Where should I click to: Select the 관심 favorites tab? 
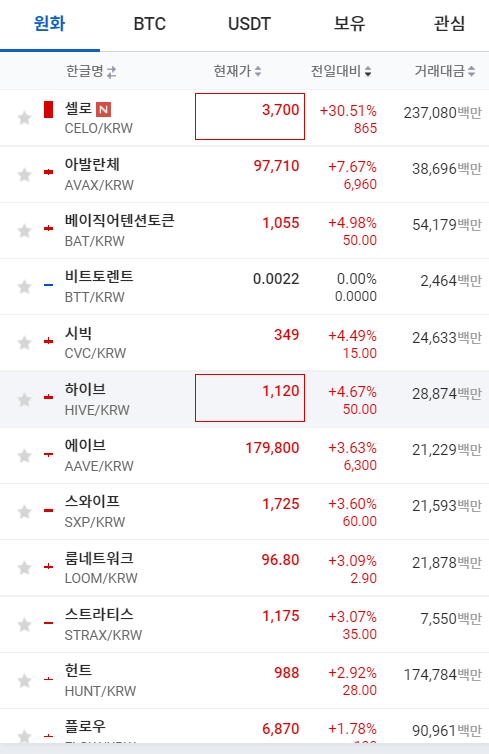click(449, 24)
